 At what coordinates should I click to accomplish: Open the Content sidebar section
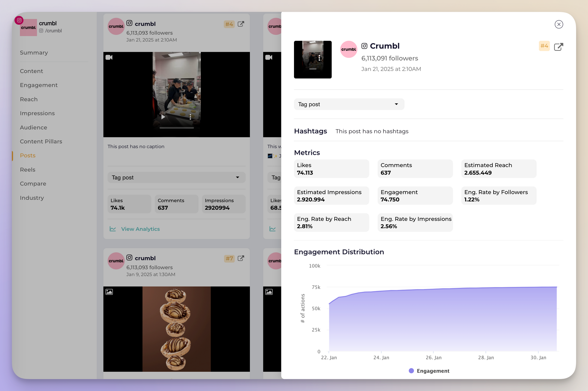(x=31, y=71)
